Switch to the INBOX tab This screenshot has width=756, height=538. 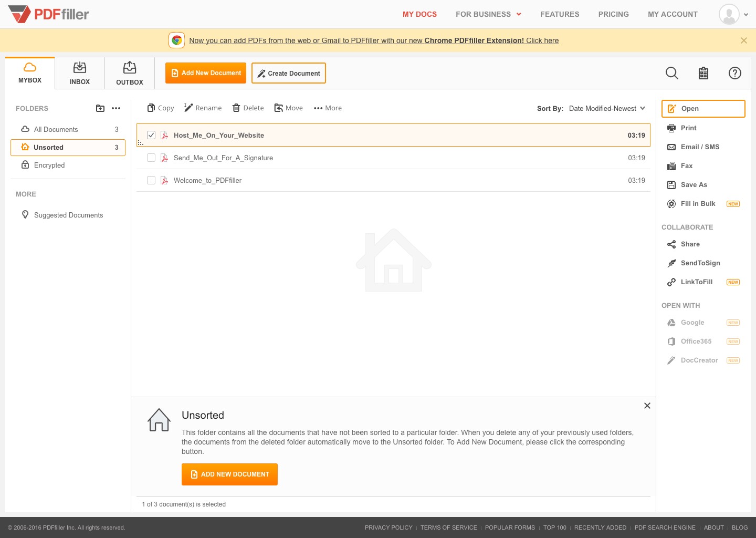point(80,73)
